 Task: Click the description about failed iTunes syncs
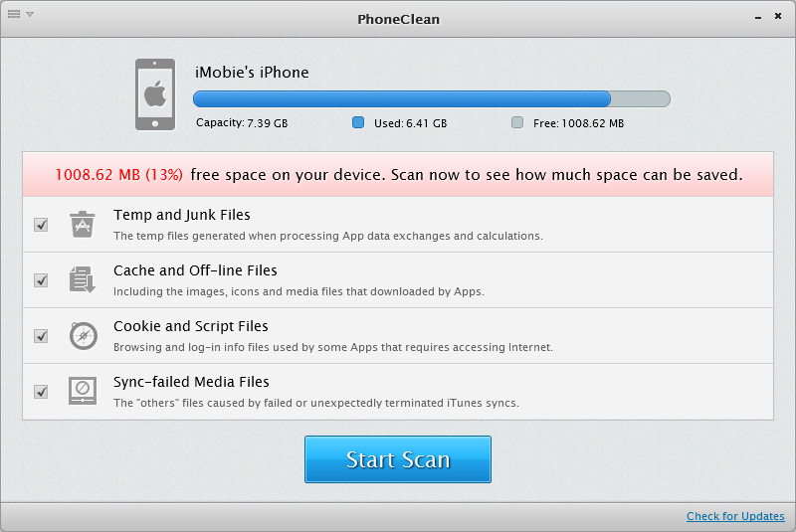pos(315,403)
